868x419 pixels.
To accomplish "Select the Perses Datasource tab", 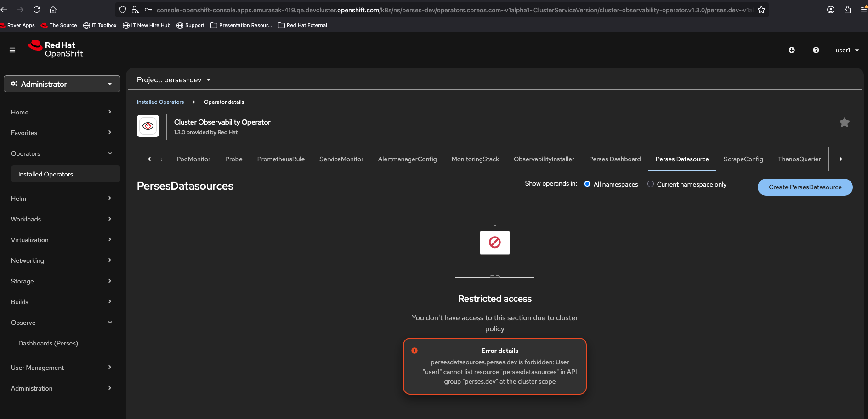I will tap(682, 159).
